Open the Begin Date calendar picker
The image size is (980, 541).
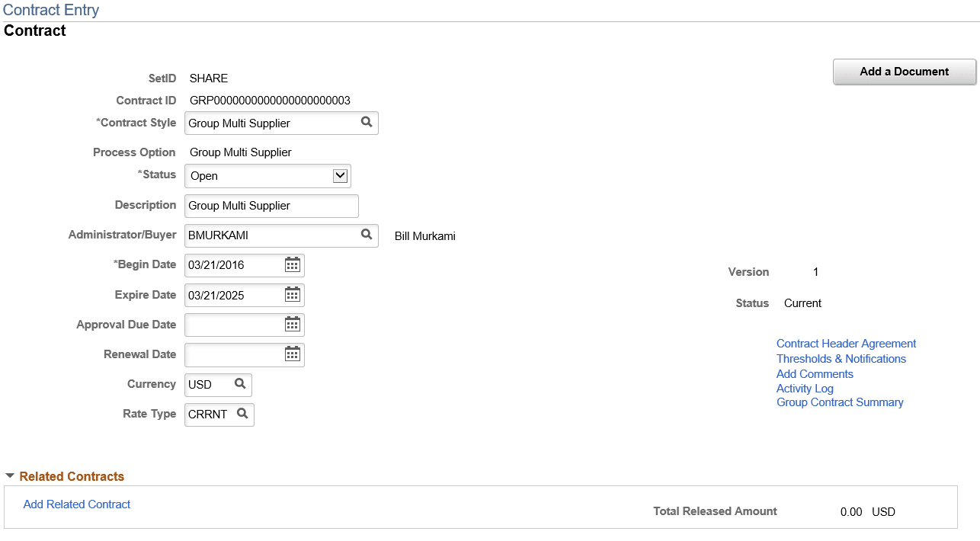click(293, 264)
